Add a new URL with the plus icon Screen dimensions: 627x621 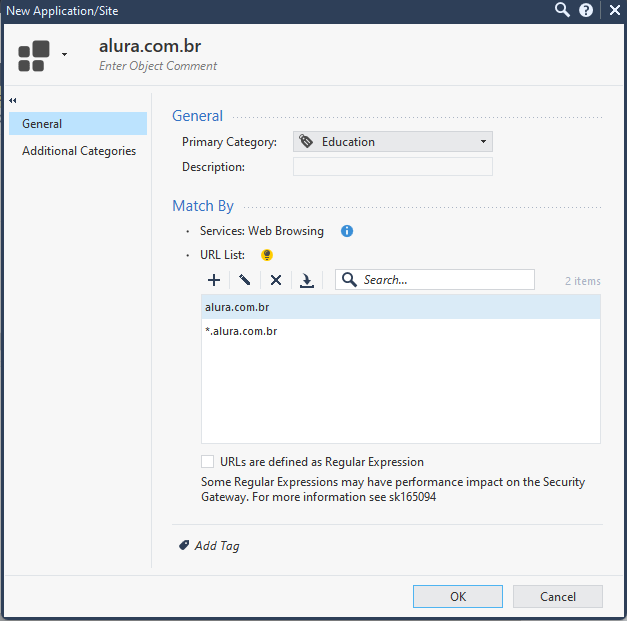[x=214, y=280]
